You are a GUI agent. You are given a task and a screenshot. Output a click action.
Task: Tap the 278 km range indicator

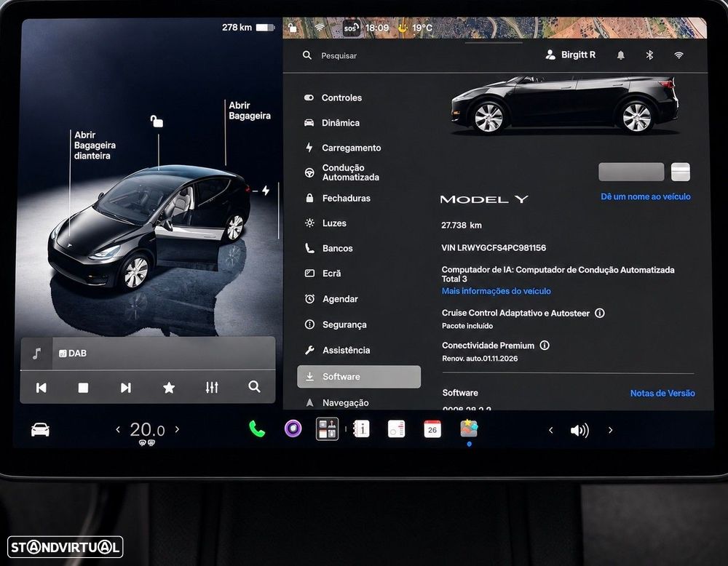click(x=237, y=28)
